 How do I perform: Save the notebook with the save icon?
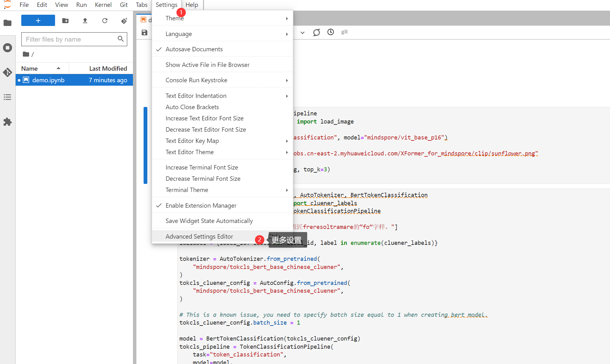tap(144, 32)
